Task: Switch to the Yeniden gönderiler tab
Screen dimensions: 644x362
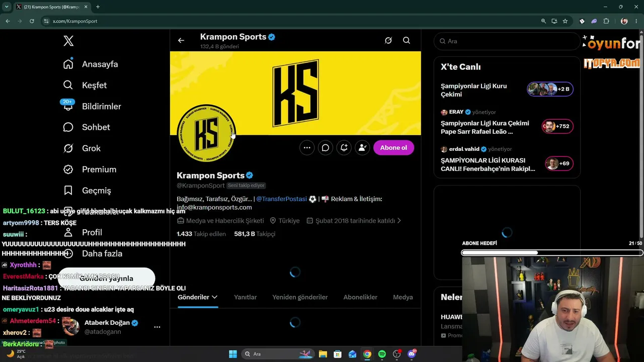Action: point(300,297)
